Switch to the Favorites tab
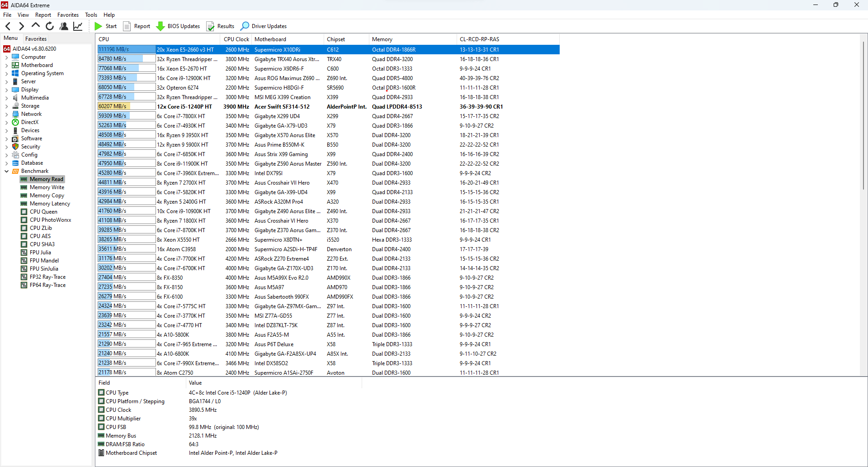Screen dimensions: 868x467 tap(36, 39)
